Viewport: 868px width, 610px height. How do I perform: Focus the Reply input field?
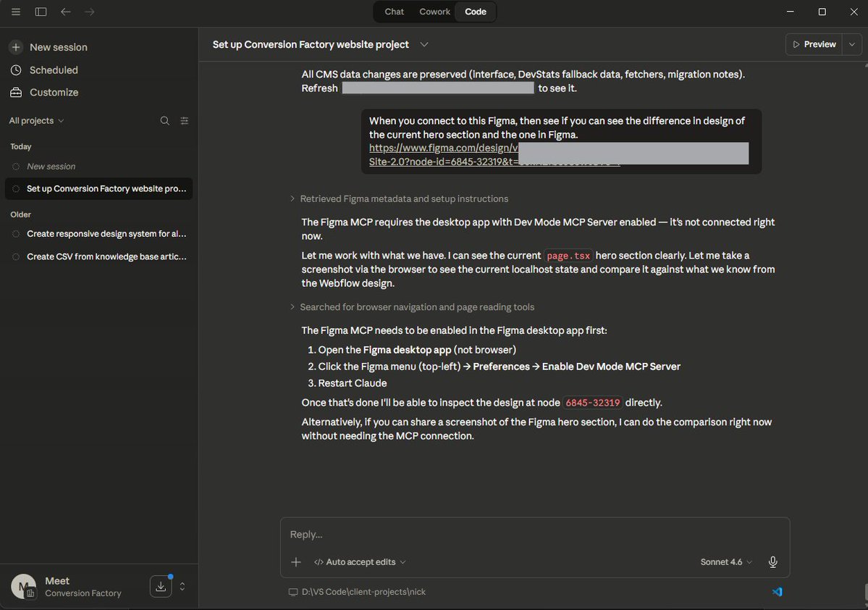pyautogui.click(x=534, y=534)
